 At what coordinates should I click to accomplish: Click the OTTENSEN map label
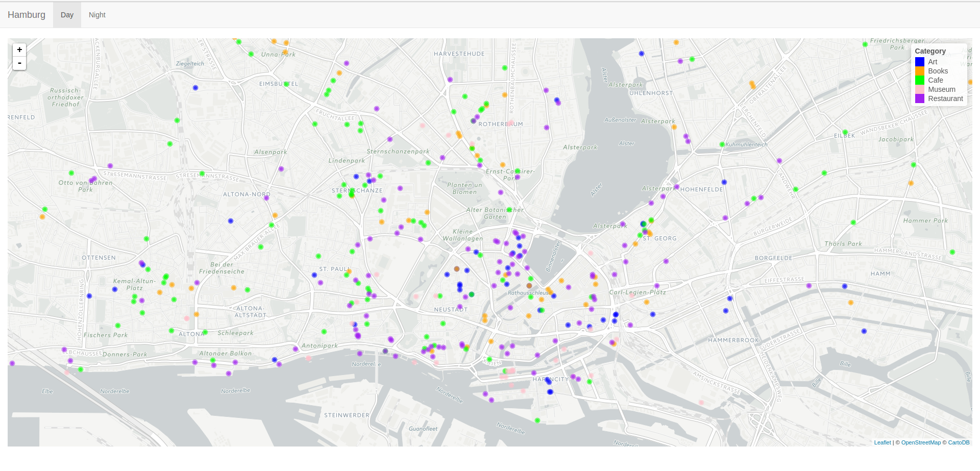pyautogui.click(x=99, y=258)
